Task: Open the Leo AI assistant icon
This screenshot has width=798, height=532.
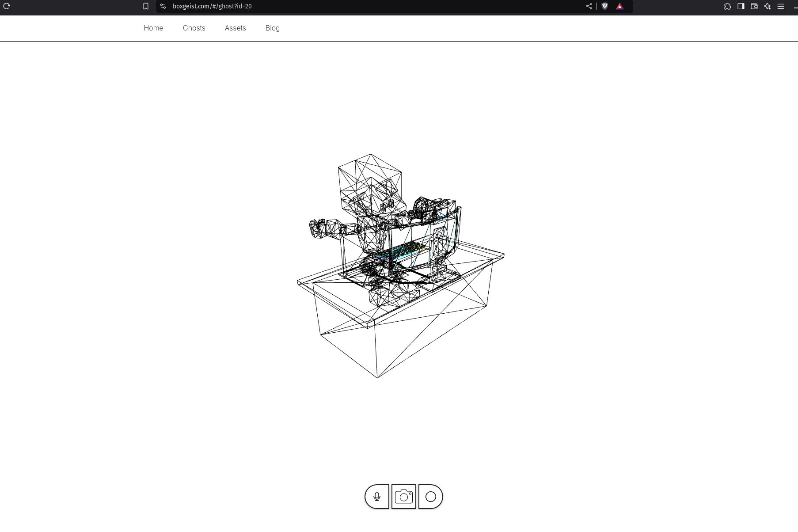Action: [768, 6]
